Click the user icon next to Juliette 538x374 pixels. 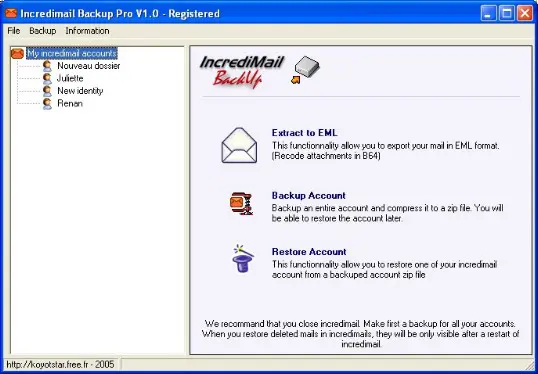47,79
